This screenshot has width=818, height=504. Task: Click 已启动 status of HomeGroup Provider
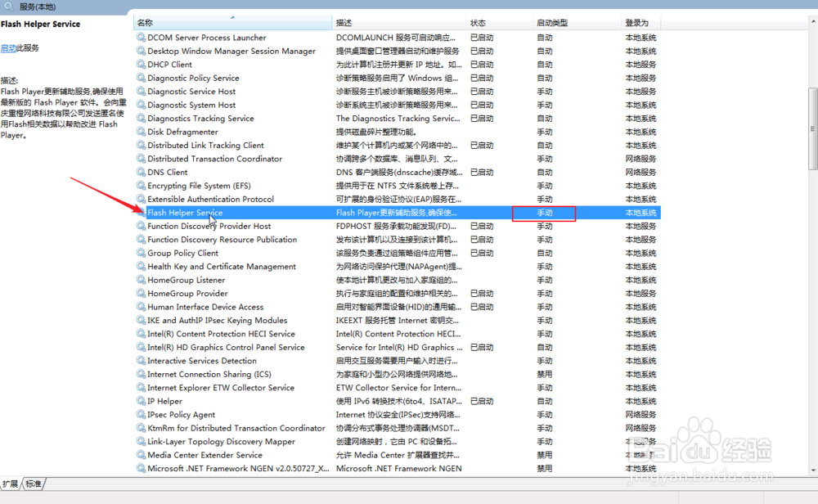[482, 293]
